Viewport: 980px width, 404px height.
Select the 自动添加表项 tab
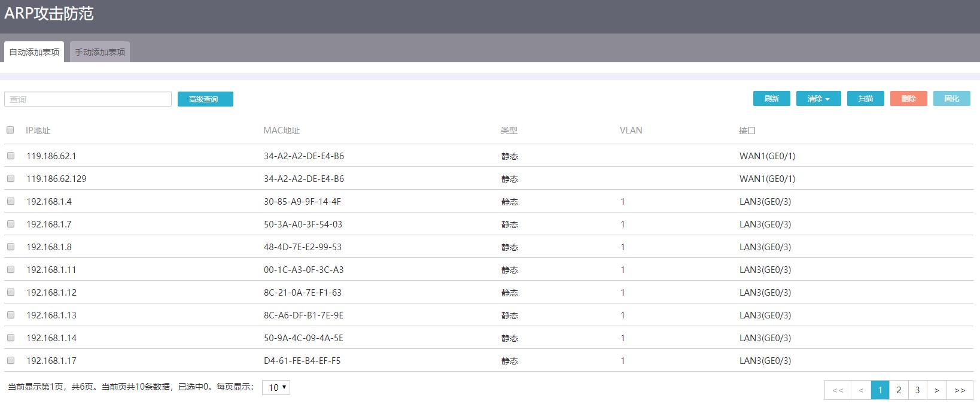34,52
